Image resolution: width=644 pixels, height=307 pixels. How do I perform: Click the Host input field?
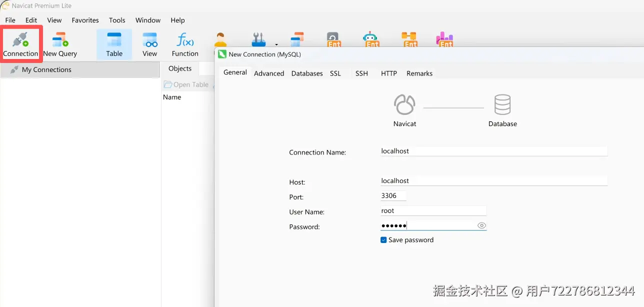[494, 181]
